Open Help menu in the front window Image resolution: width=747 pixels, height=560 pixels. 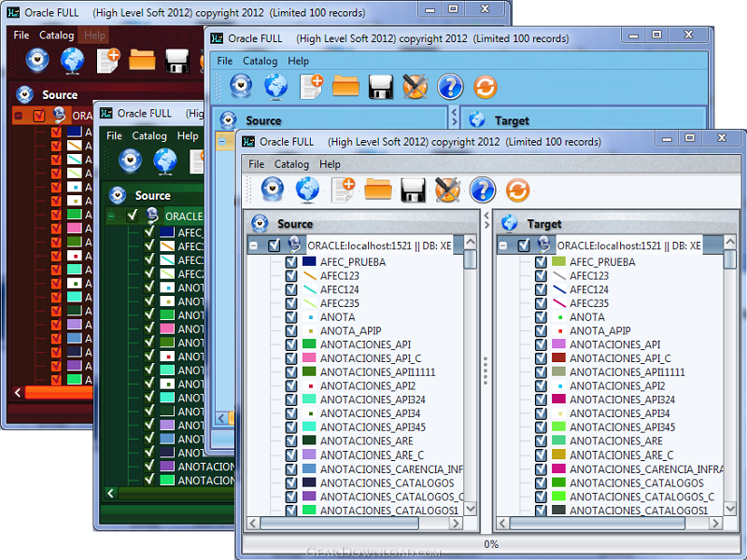[330, 164]
